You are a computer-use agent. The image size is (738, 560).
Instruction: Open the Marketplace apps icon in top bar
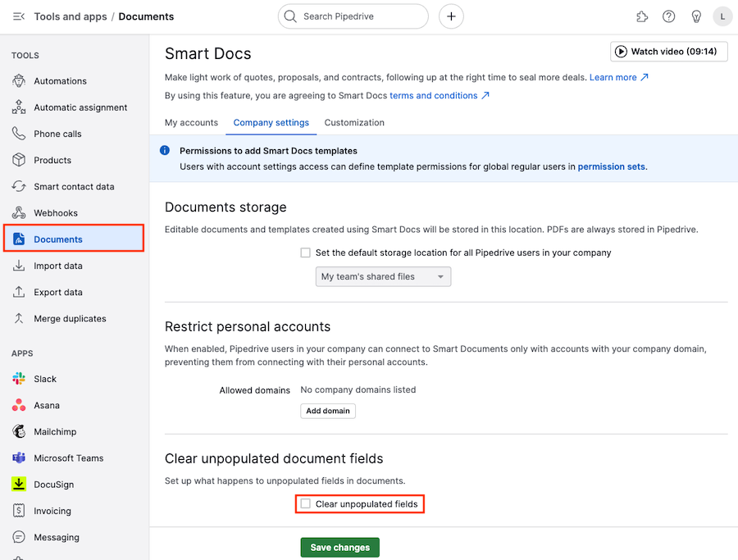coord(641,16)
